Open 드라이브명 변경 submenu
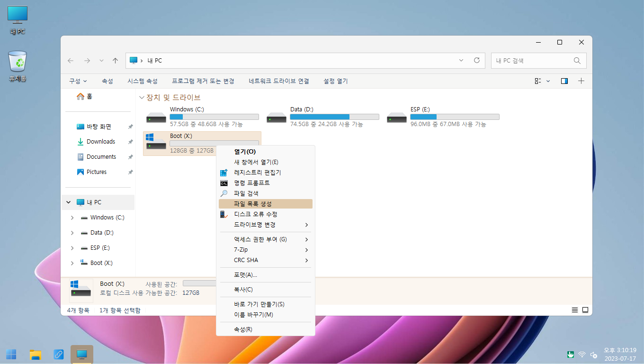 click(x=266, y=225)
